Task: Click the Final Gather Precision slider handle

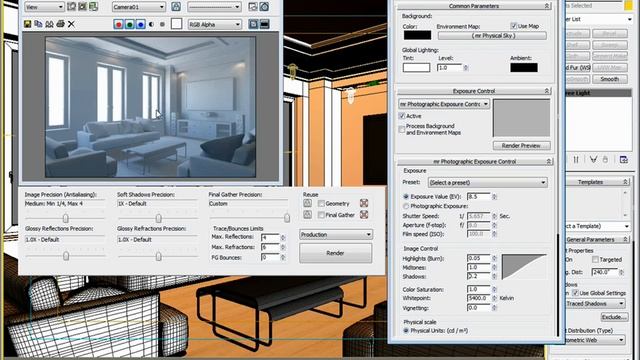Action: pos(287,218)
